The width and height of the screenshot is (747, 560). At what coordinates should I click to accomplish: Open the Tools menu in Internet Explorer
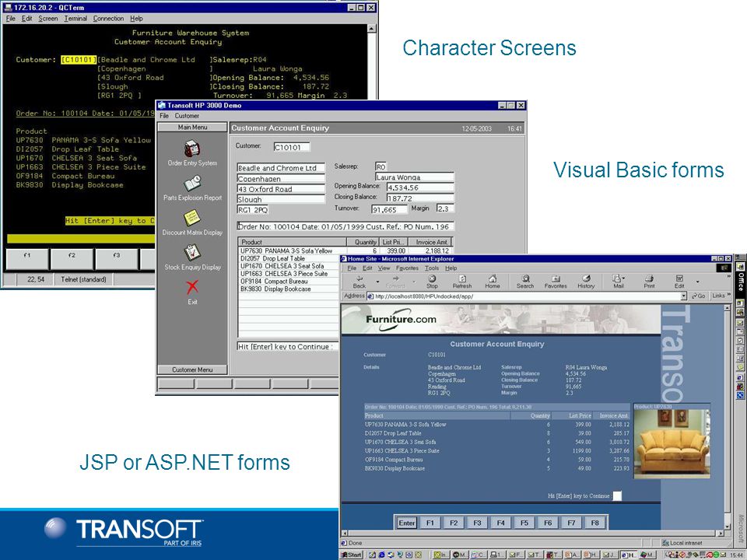[432, 268]
